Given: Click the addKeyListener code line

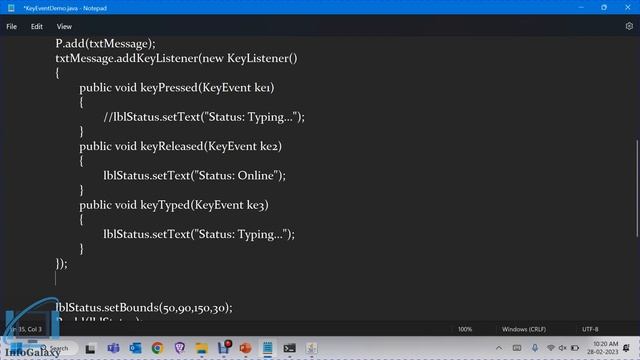Looking at the screenshot, I should pyautogui.click(x=176, y=58).
